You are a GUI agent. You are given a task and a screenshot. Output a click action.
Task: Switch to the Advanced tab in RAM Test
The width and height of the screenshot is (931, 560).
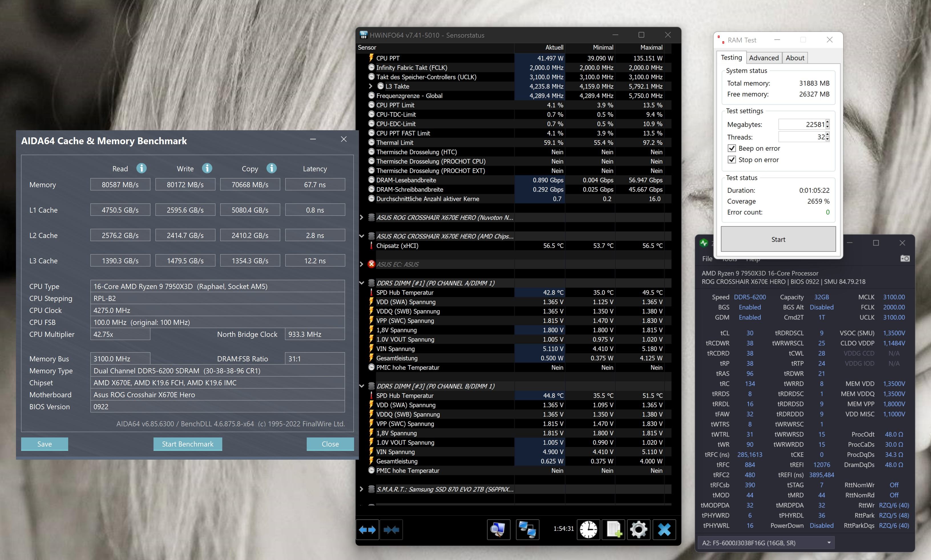pos(764,58)
